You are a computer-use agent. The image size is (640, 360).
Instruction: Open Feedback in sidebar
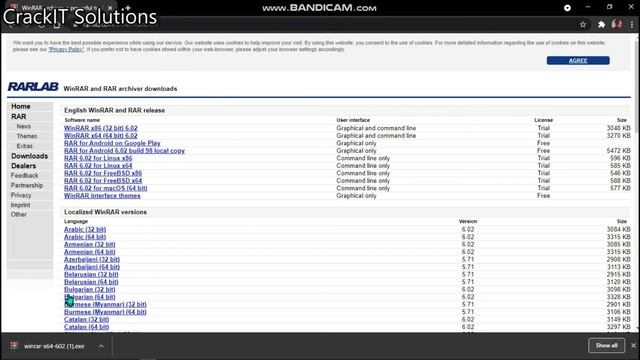(x=24, y=176)
